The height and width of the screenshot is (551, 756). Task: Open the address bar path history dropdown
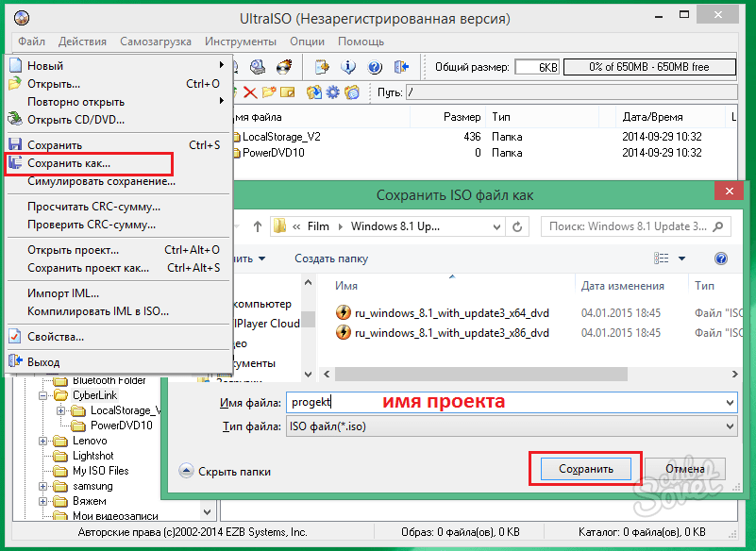tap(496, 226)
